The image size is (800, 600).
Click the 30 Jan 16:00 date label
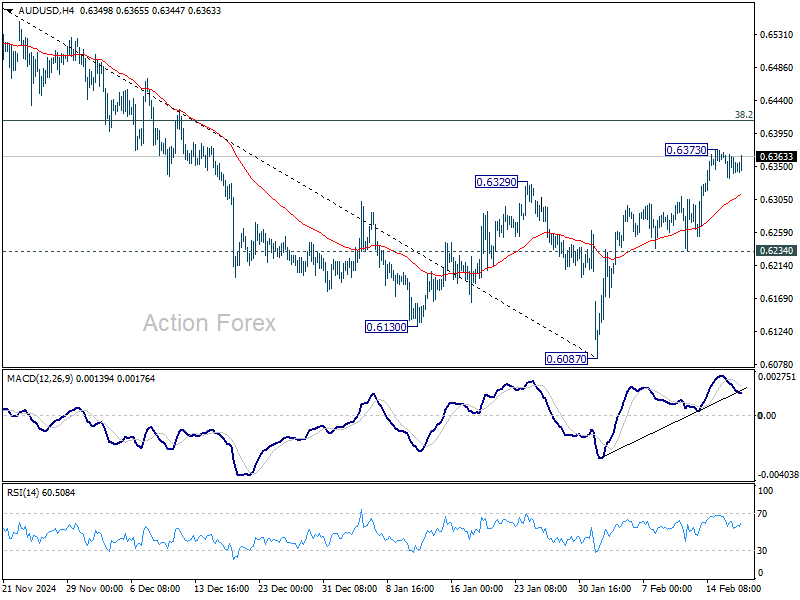coord(605,589)
